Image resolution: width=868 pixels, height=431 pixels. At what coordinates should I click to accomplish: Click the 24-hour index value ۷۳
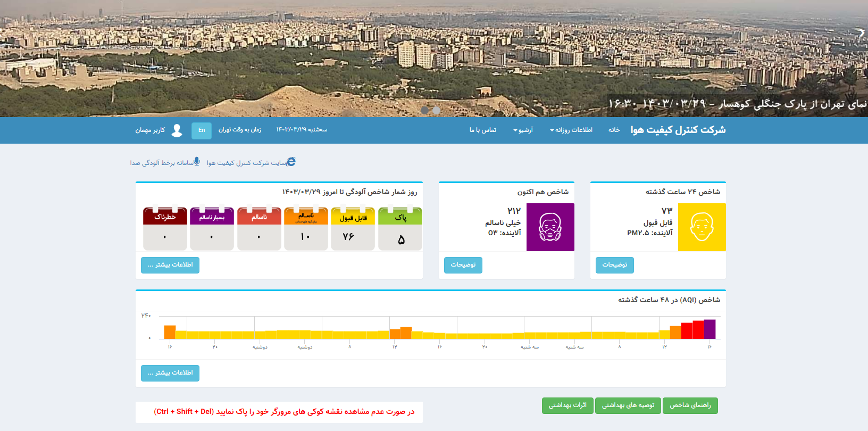[x=667, y=211]
